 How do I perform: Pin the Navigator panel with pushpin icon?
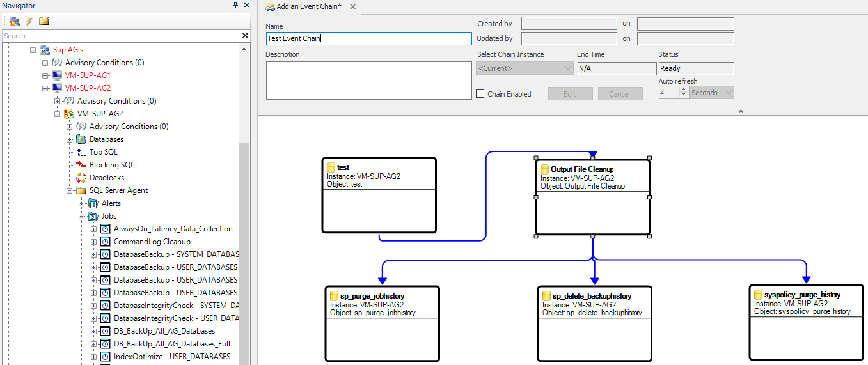pos(235,5)
